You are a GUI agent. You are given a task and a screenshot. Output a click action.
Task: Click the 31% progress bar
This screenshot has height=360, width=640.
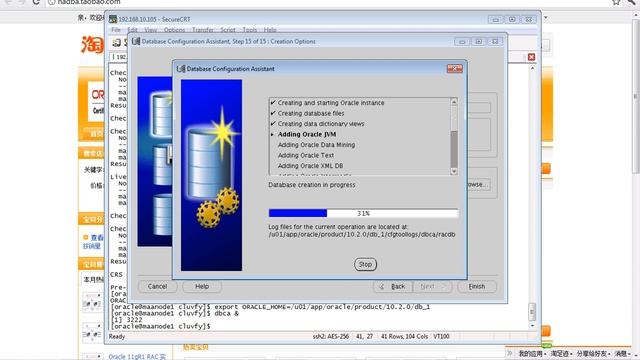[363, 213]
